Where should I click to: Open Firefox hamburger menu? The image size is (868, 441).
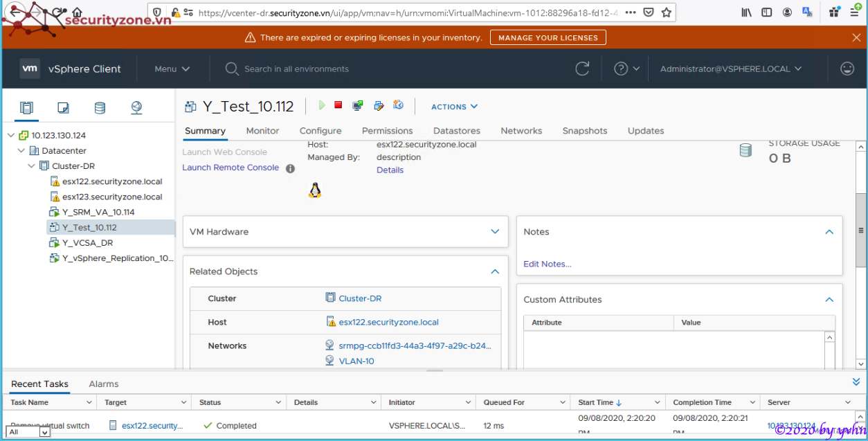coord(856,12)
